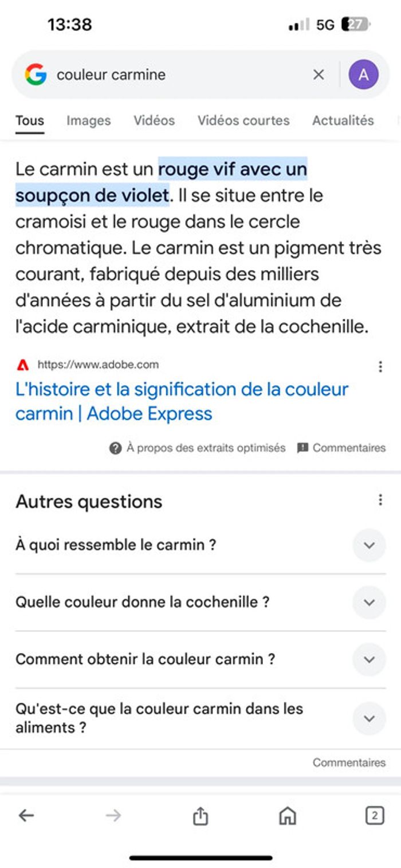Select the Actualités tab
Viewport: 401px width, 868px height.
343,120
